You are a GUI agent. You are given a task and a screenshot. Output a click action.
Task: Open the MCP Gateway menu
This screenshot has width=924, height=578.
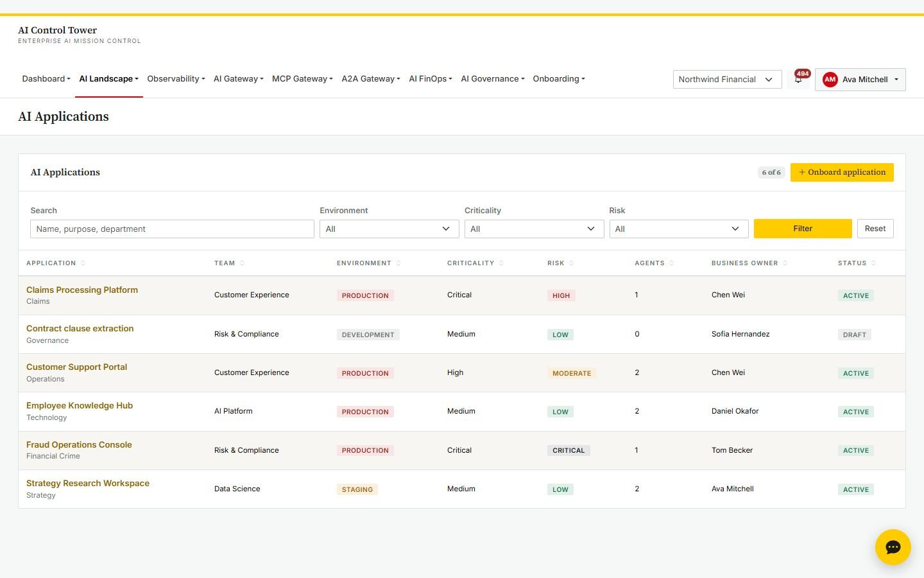coord(302,79)
